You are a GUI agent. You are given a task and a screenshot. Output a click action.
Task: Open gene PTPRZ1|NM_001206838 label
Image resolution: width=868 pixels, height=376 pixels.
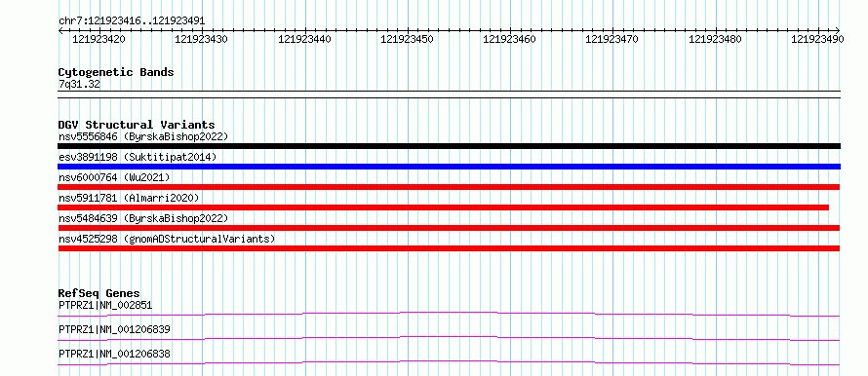114,354
